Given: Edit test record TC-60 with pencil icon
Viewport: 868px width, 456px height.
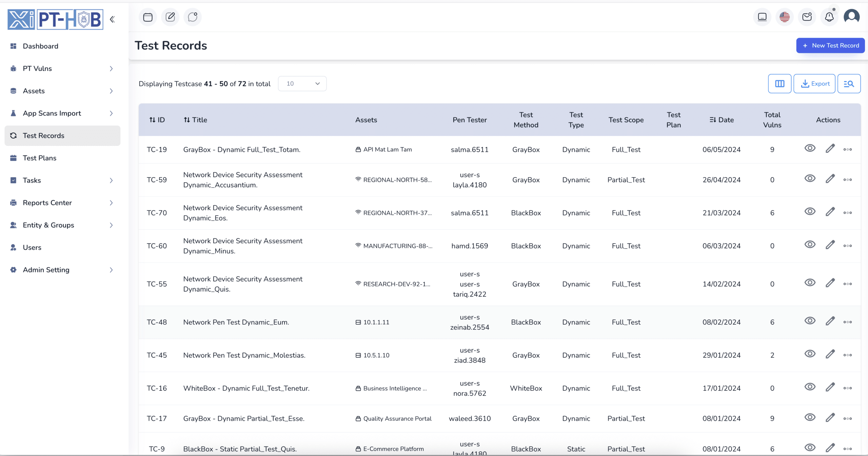Looking at the screenshot, I should point(830,245).
